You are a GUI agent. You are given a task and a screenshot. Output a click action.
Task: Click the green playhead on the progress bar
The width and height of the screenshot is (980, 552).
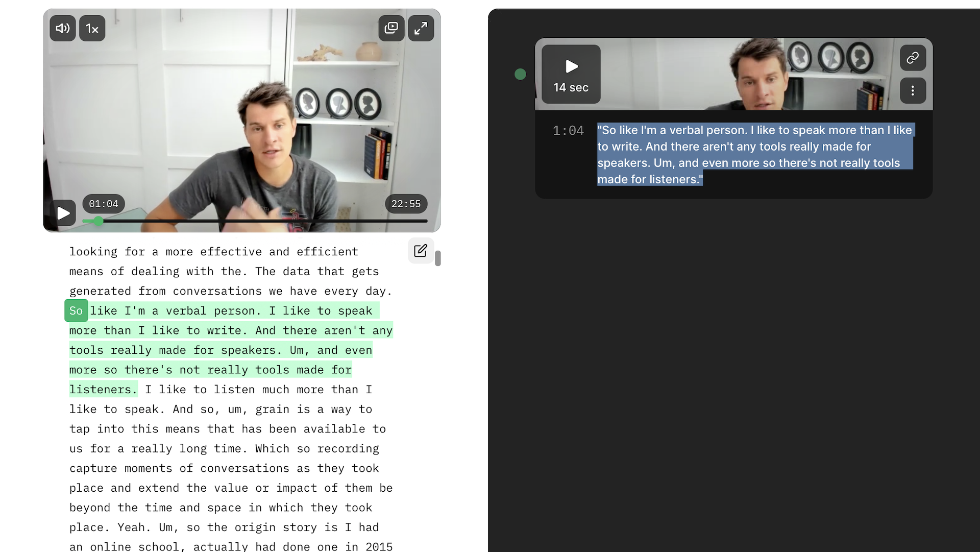pos(99,221)
